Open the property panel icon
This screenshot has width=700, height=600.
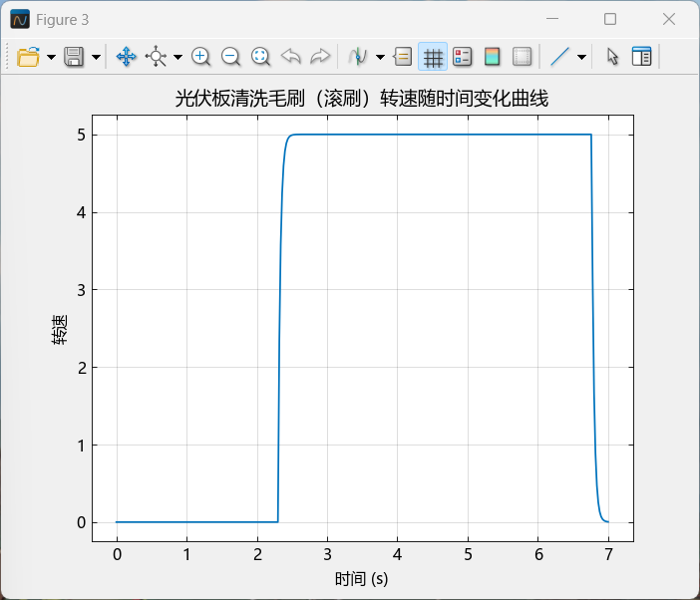tap(641, 57)
